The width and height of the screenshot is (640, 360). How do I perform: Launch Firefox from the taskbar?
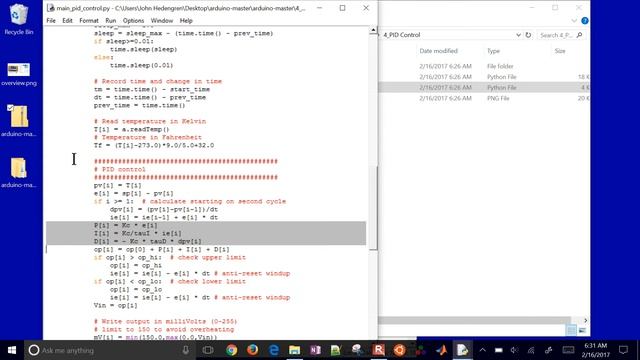tap(252, 350)
